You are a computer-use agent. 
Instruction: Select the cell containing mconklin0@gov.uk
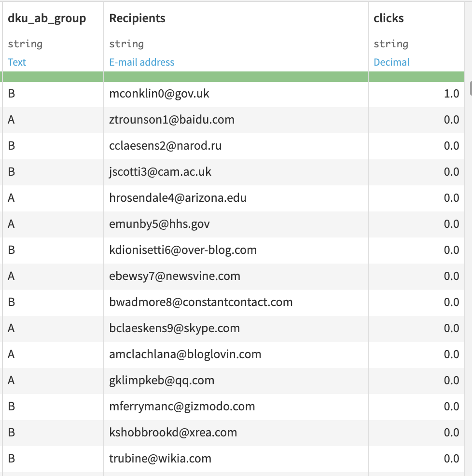coord(160,94)
